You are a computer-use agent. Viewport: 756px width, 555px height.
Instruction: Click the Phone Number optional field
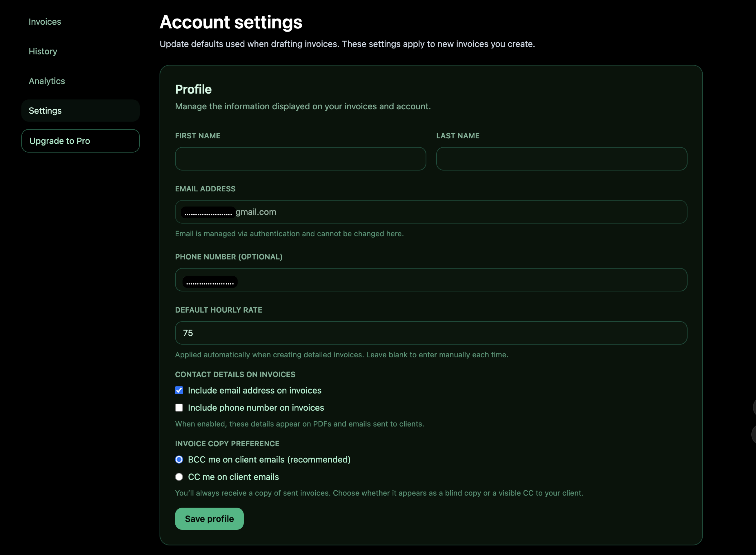[x=430, y=280]
